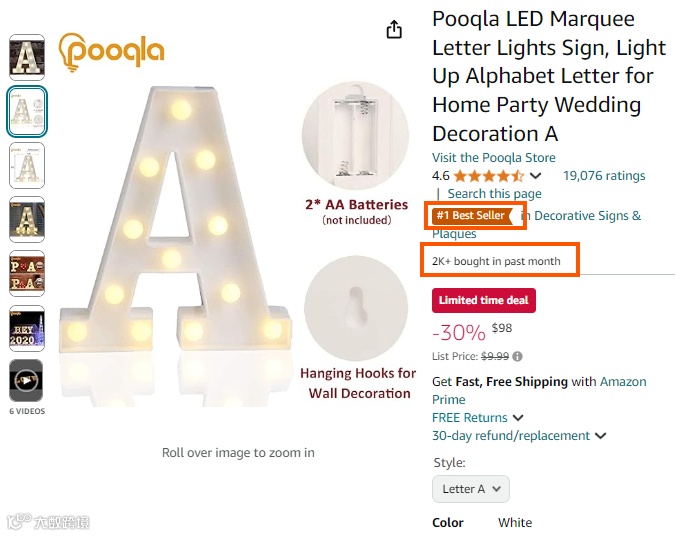
Task: Click the star rating icons
Action: pos(489,176)
